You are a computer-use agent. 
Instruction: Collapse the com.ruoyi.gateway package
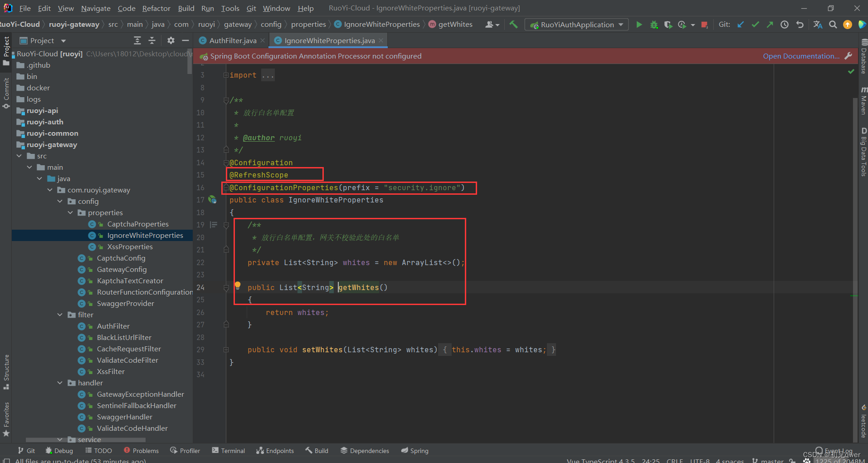click(50, 190)
